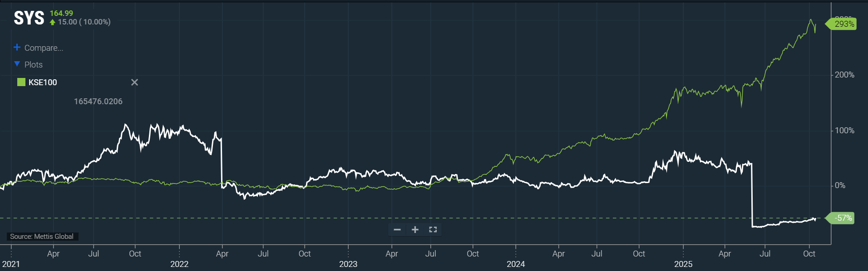Image resolution: width=868 pixels, height=271 pixels.
Task: Collapse the Plots section triangle
Action: (17, 64)
